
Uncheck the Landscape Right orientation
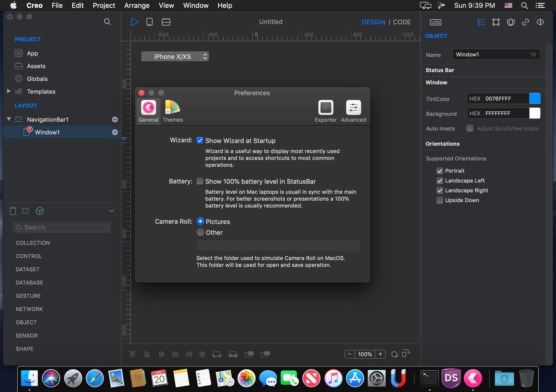440,190
